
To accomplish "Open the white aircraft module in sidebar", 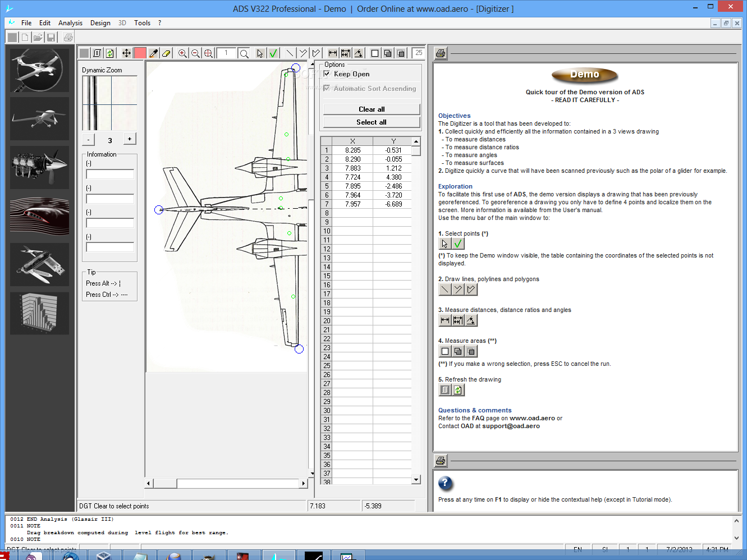I will point(39,118).
